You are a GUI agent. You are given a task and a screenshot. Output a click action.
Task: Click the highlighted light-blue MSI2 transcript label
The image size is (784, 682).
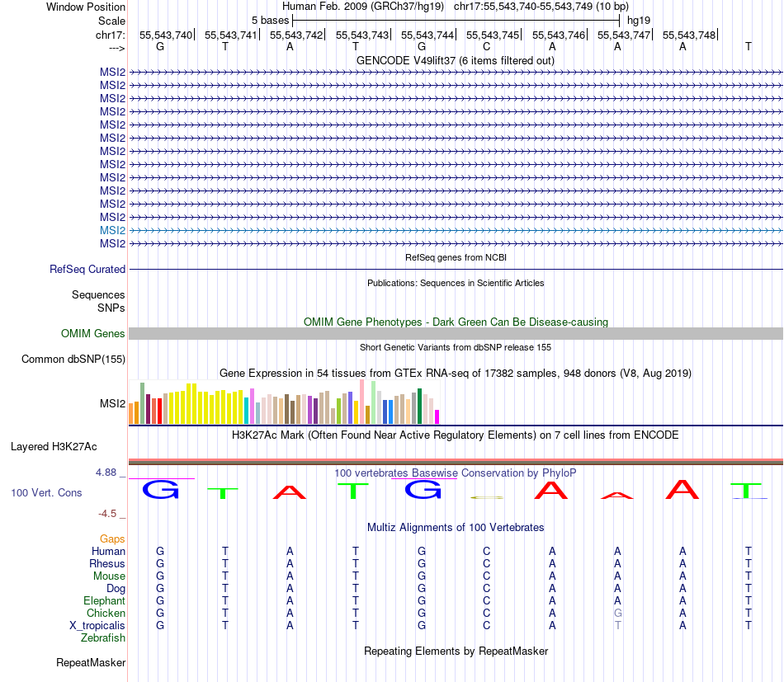pyautogui.click(x=112, y=230)
